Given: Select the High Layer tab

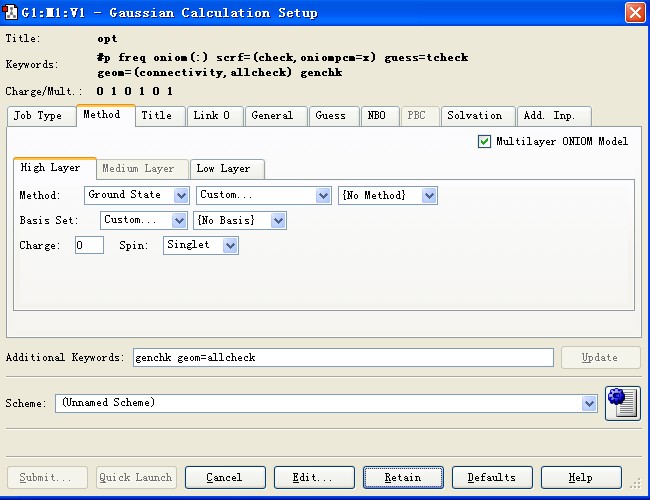Looking at the screenshot, I should (55, 168).
